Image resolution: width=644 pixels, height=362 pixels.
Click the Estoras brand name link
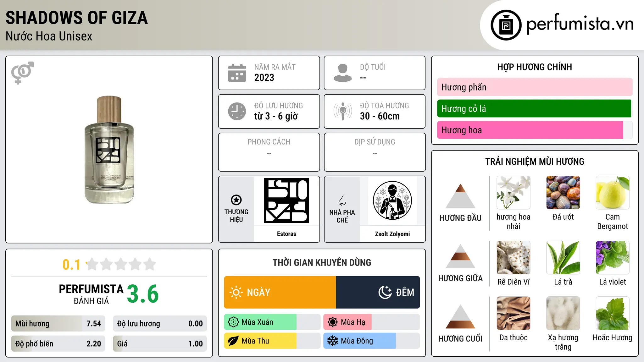[x=286, y=234]
